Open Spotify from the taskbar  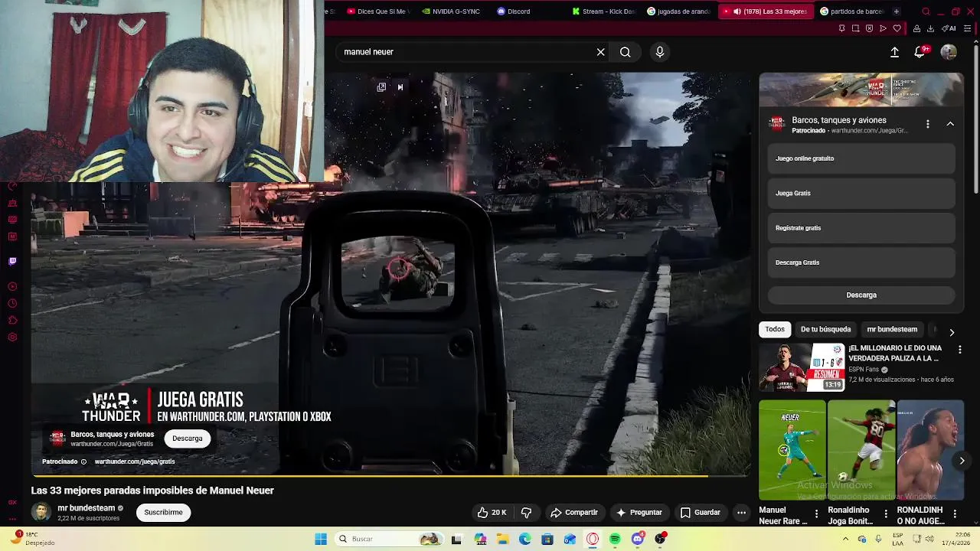point(615,539)
